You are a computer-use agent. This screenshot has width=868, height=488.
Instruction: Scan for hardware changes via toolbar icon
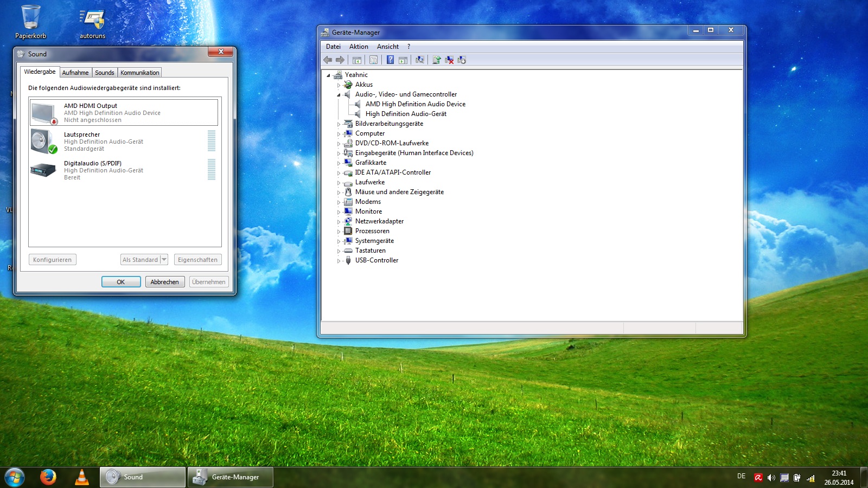pyautogui.click(x=420, y=60)
